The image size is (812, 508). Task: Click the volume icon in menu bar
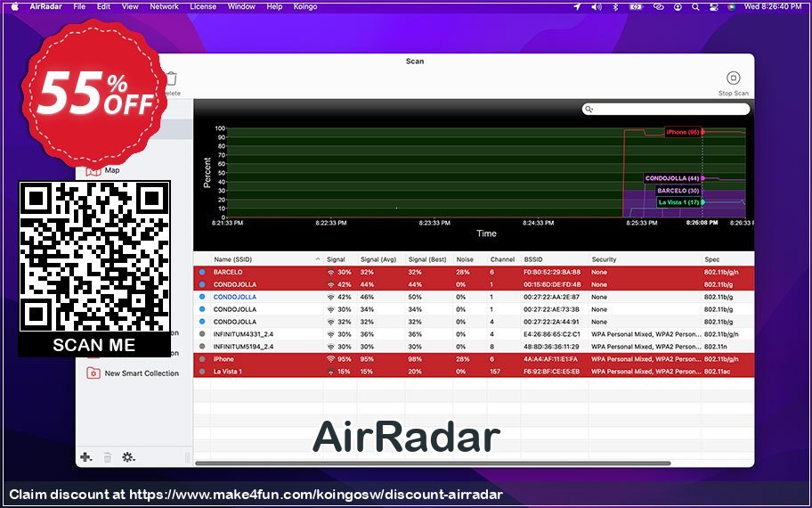(x=597, y=7)
